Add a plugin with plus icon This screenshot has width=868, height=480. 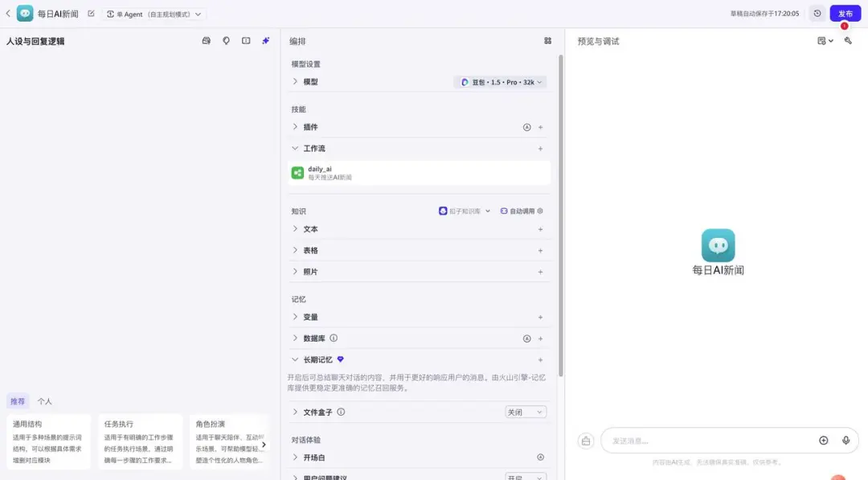(x=540, y=127)
